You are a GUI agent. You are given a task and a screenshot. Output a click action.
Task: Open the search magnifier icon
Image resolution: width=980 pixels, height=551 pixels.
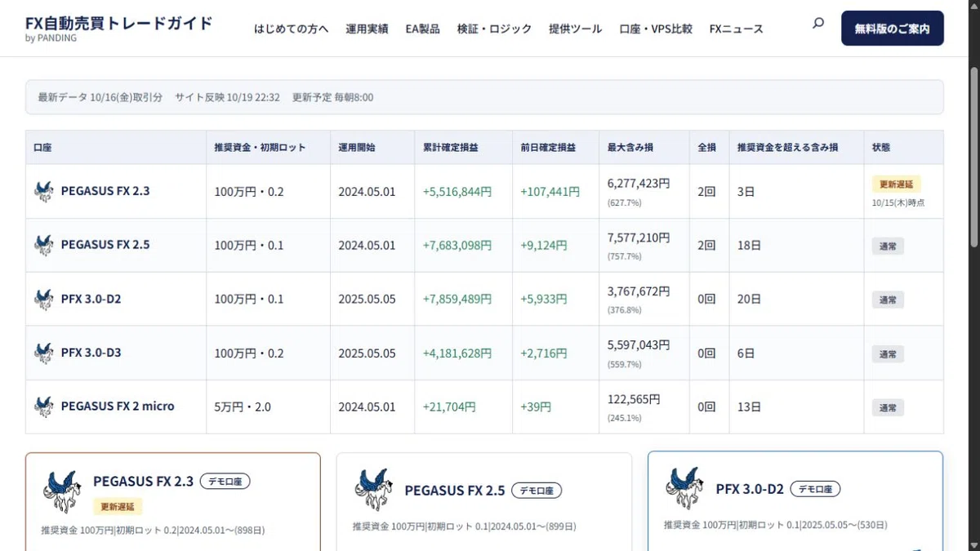tap(818, 24)
